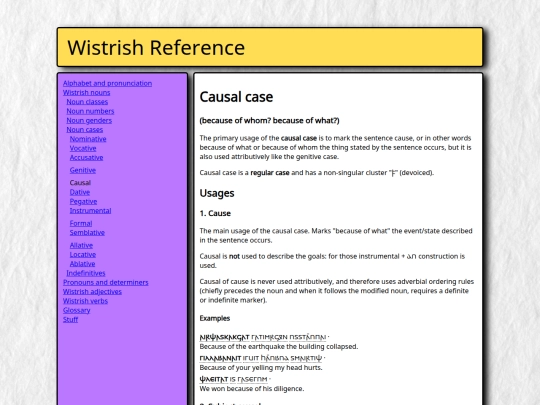Select the Locative case link
This screenshot has height=405, width=540.
[x=83, y=255]
